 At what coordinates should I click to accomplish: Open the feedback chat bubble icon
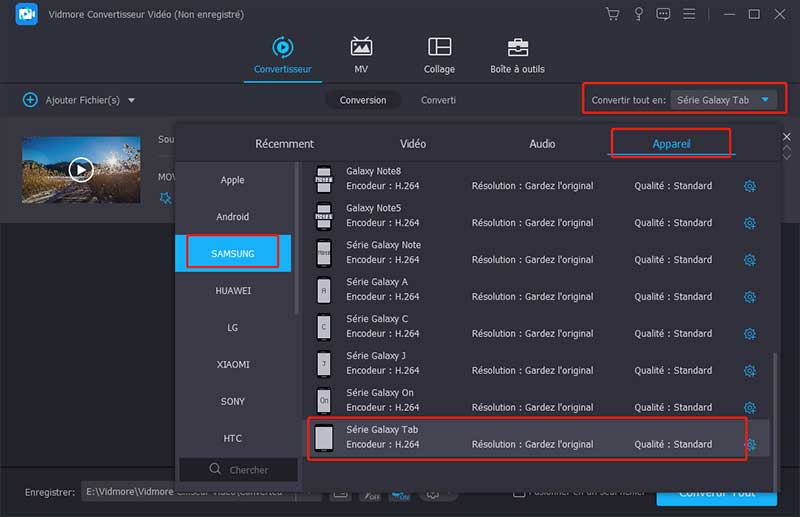663,14
